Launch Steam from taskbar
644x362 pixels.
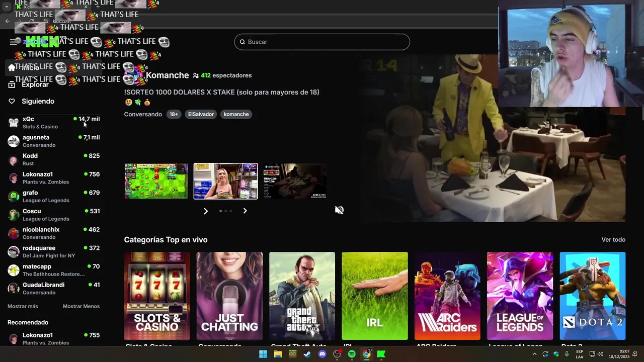coord(307,354)
